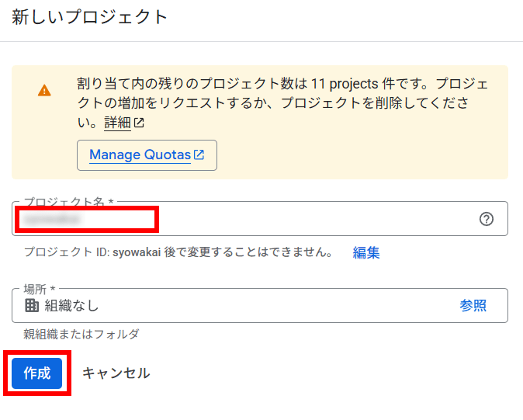Click the quota warning message text
523x420 pixels.
(x=282, y=103)
